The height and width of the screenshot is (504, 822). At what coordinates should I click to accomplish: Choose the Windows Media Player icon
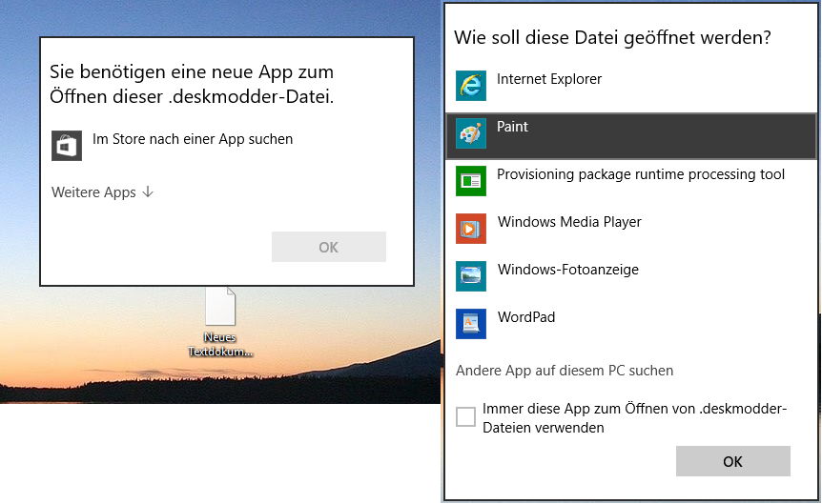pyautogui.click(x=471, y=229)
